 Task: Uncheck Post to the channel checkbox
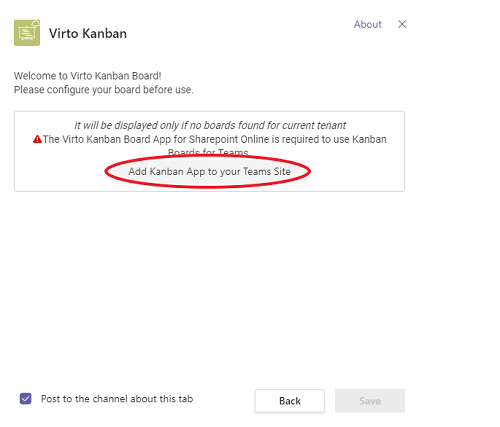coord(26,399)
